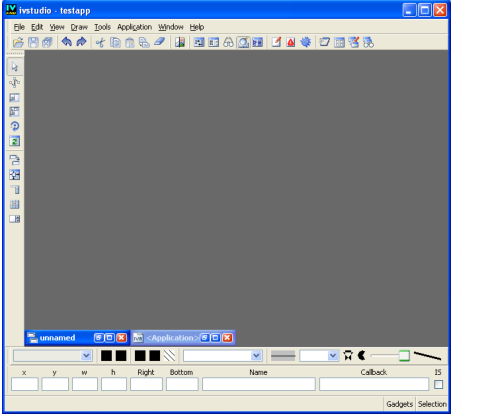The image size is (492, 415).
Task: Click the Callback input field
Action: 374,384
